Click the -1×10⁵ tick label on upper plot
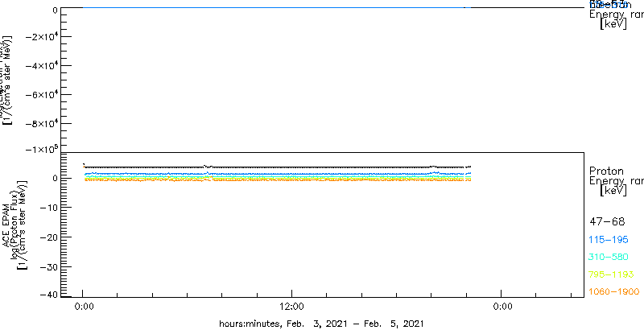 (x=41, y=150)
